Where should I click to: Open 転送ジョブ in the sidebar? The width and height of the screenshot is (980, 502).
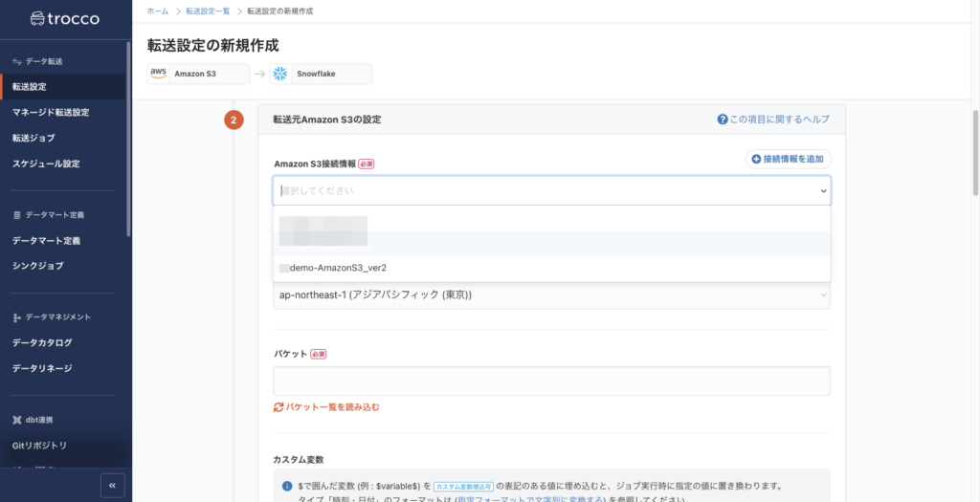coord(33,138)
